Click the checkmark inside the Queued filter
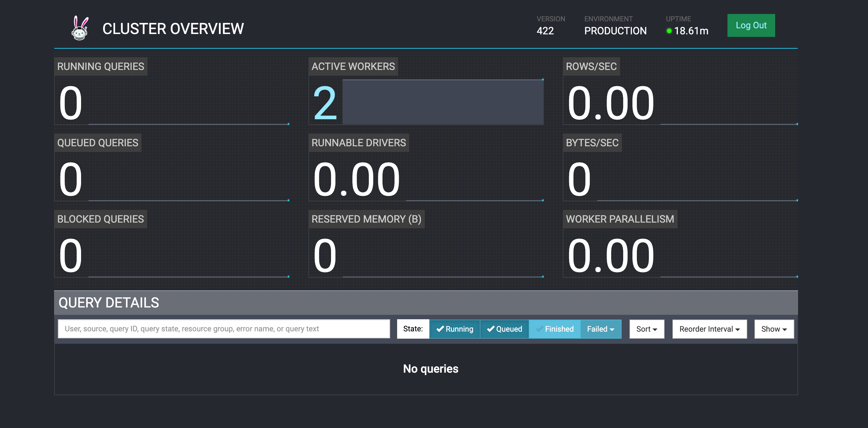 [x=491, y=329]
